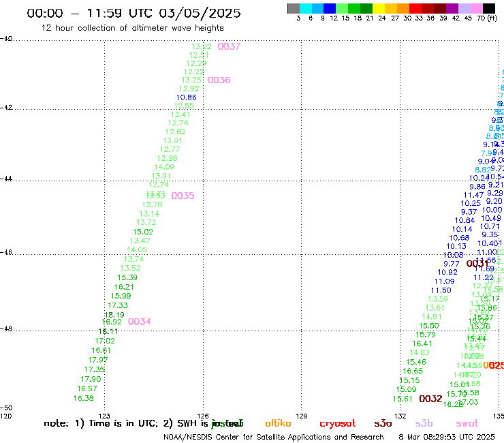This screenshot has height=443, width=504.
Task: Click the wave height value 13.22
Action: (202, 46)
